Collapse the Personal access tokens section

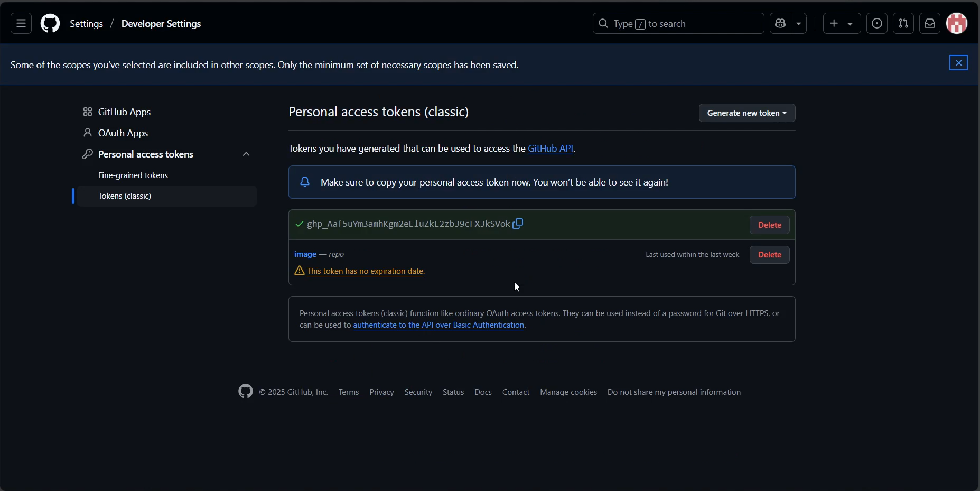(246, 154)
